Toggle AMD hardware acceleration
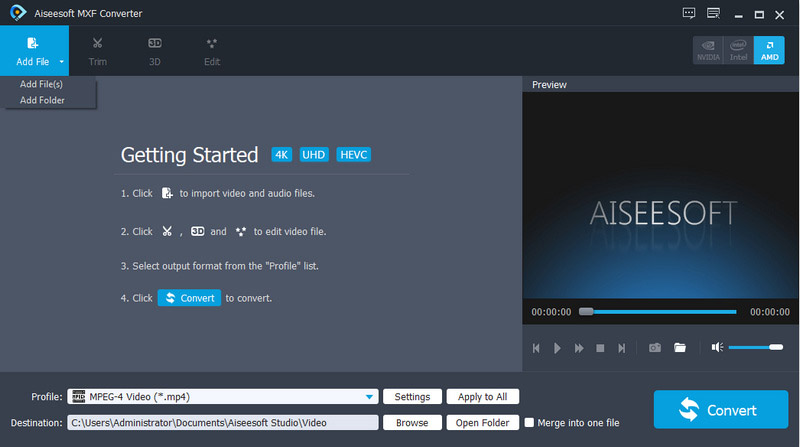 click(x=769, y=50)
